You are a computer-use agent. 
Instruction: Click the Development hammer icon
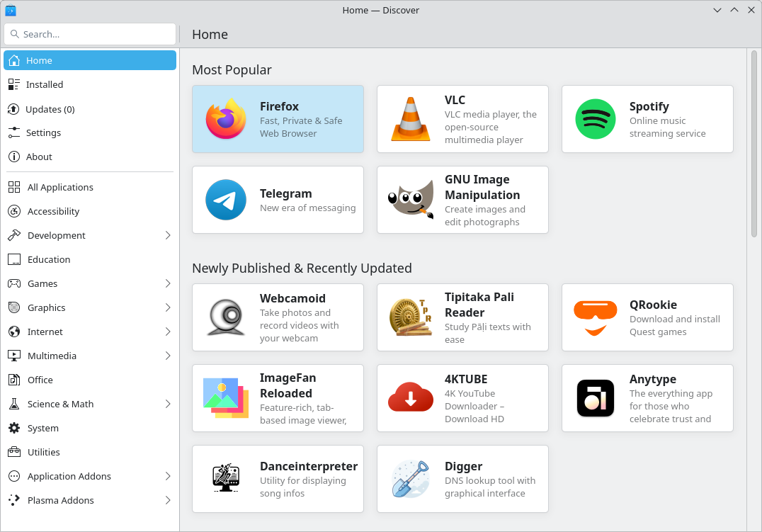(14, 235)
